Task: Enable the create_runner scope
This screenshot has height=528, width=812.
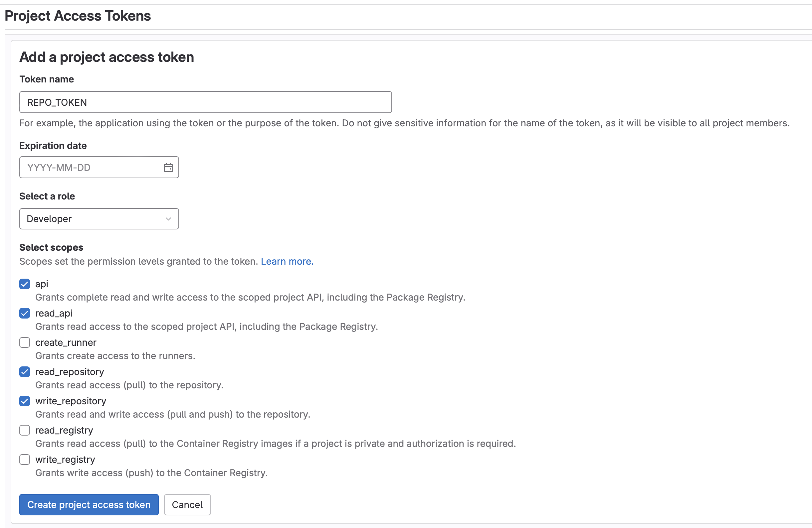Action: click(24, 342)
